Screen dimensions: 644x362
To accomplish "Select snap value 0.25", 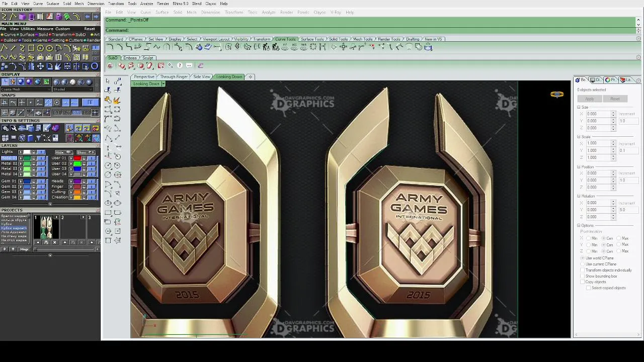I will 66,113.
